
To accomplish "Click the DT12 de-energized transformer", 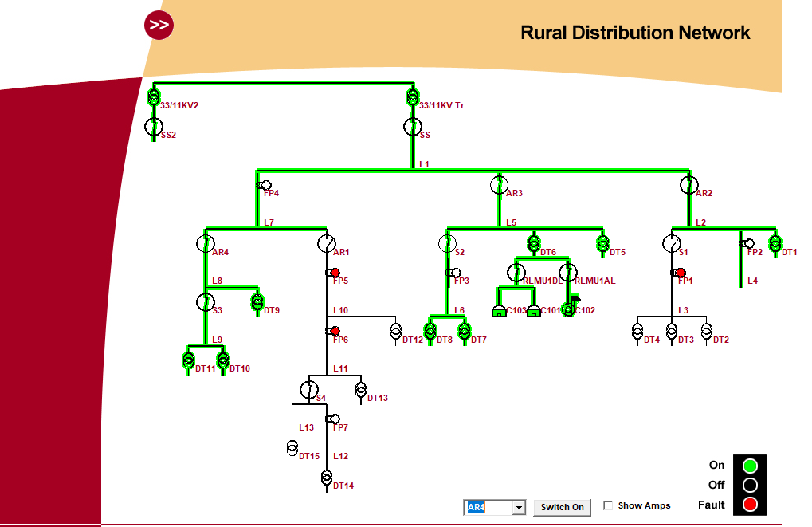I will pyautogui.click(x=396, y=332).
